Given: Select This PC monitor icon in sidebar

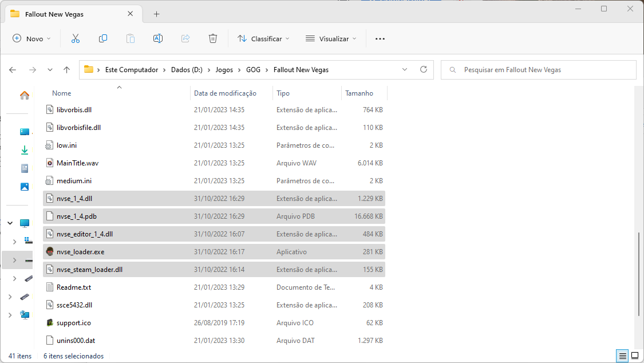Looking at the screenshot, I should coord(25,223).
